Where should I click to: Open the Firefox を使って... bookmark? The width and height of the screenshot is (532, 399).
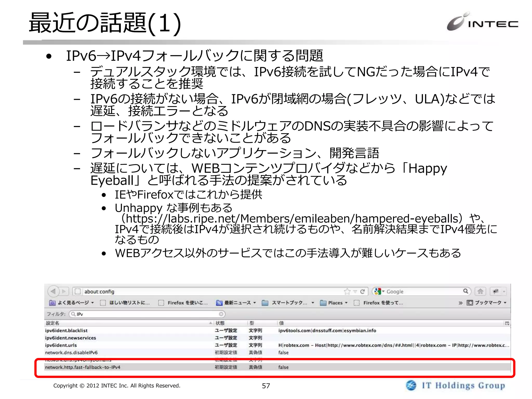[x=378, y=303]
